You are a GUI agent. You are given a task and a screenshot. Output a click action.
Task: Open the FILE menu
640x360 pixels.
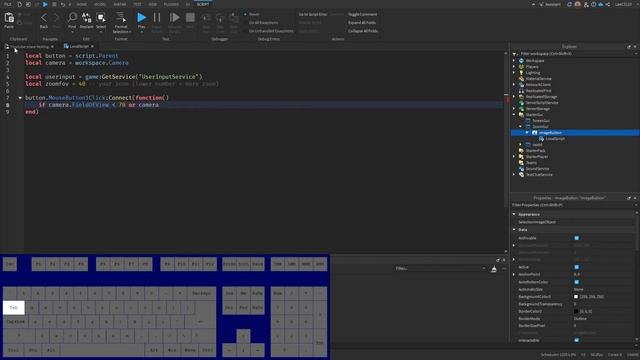tap(8, 4)
